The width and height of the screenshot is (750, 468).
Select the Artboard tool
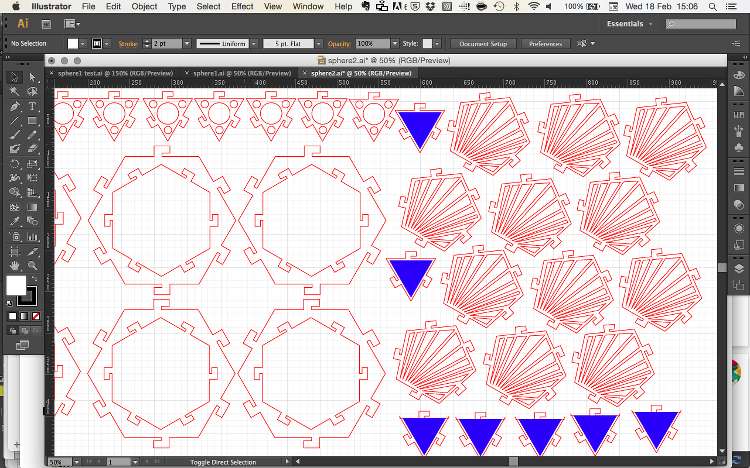(x=14, y=251)
